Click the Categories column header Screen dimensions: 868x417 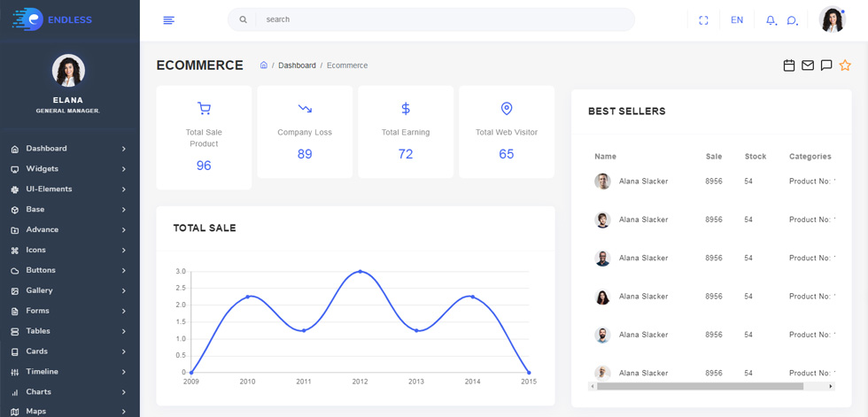click(x=810, y=157)
